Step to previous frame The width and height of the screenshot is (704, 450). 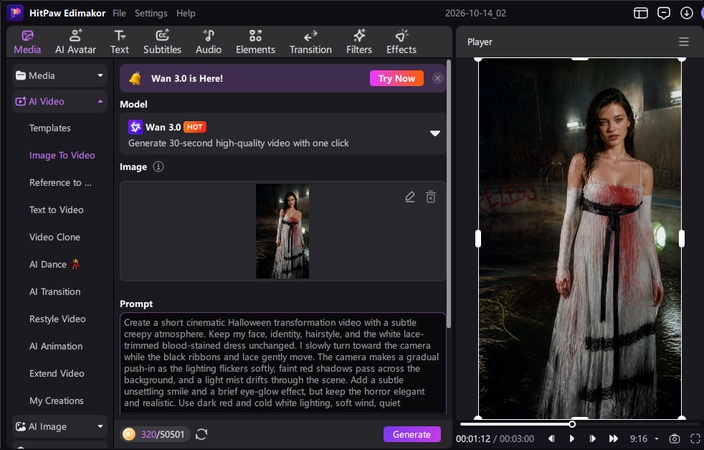pyautogui.click(x=551, y=438)
